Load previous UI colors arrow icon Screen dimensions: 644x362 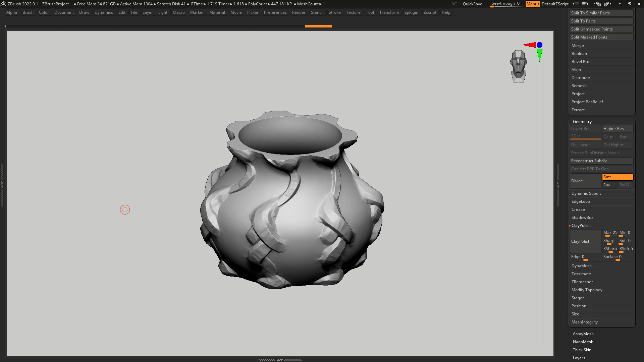(x=576, y=4)
